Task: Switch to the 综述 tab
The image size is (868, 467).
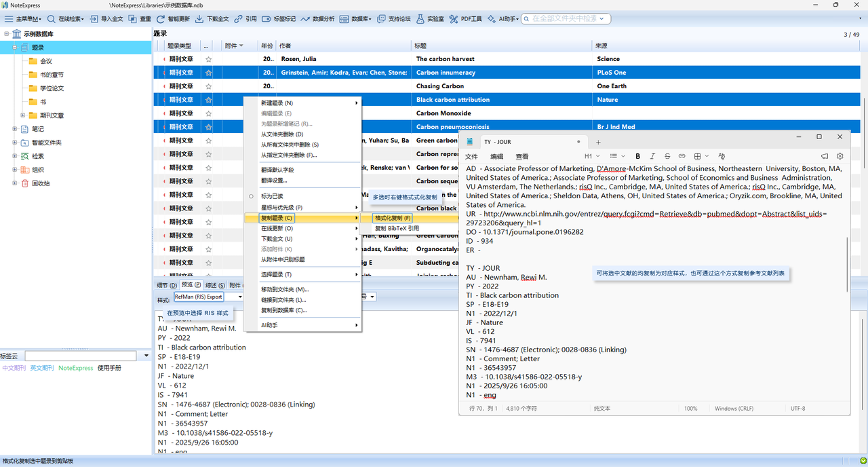Action: coord(215,285)
